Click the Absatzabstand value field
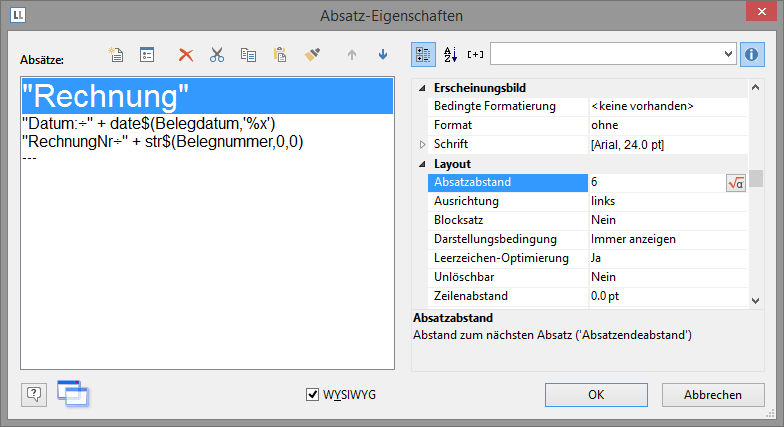Screen dimensions: 784x427 pos(654,183)
